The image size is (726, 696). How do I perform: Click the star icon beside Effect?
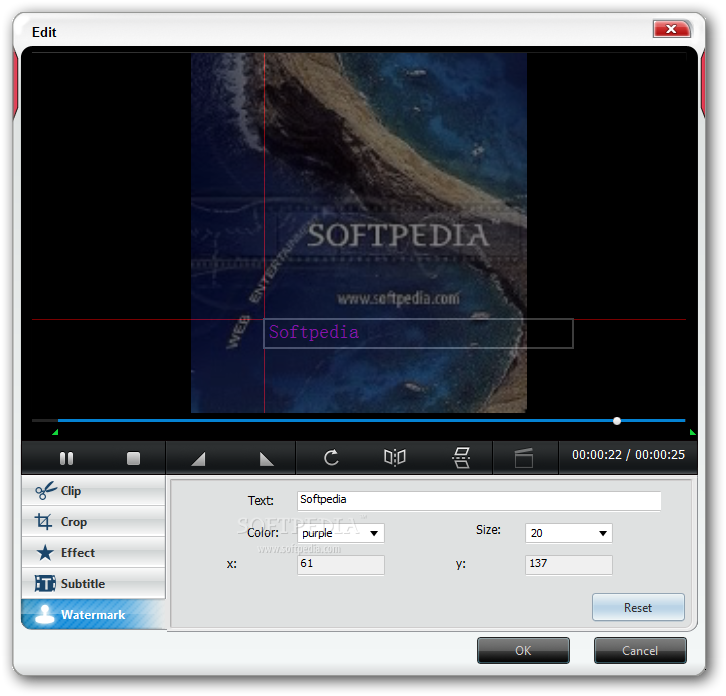coord(45,552)
